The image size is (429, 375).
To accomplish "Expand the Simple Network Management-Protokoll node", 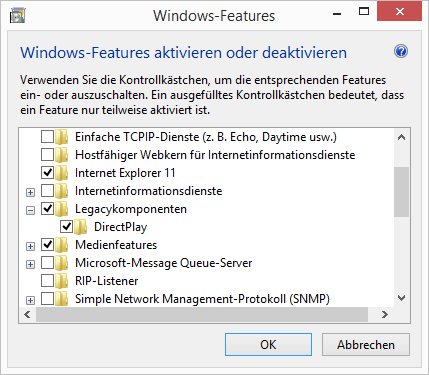I will (30, 300).
